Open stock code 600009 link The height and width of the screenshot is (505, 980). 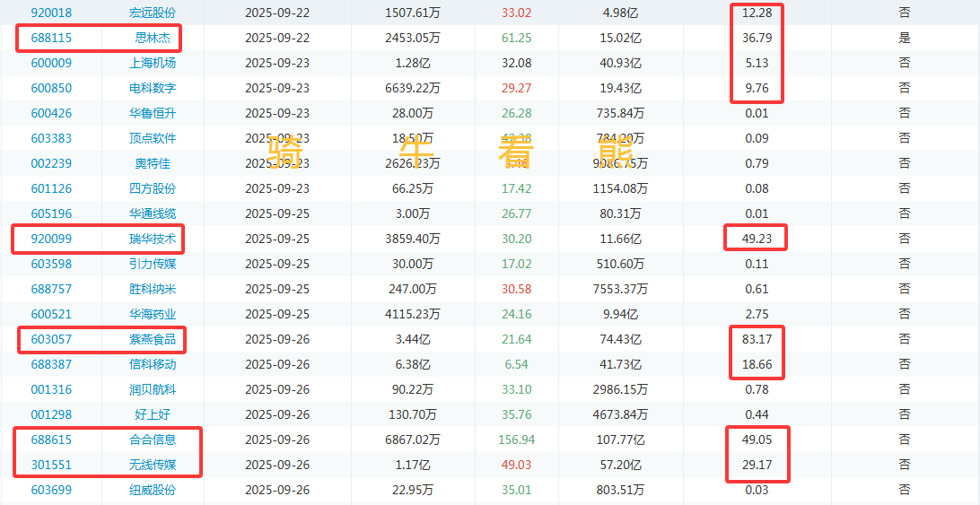pos(51,63)
